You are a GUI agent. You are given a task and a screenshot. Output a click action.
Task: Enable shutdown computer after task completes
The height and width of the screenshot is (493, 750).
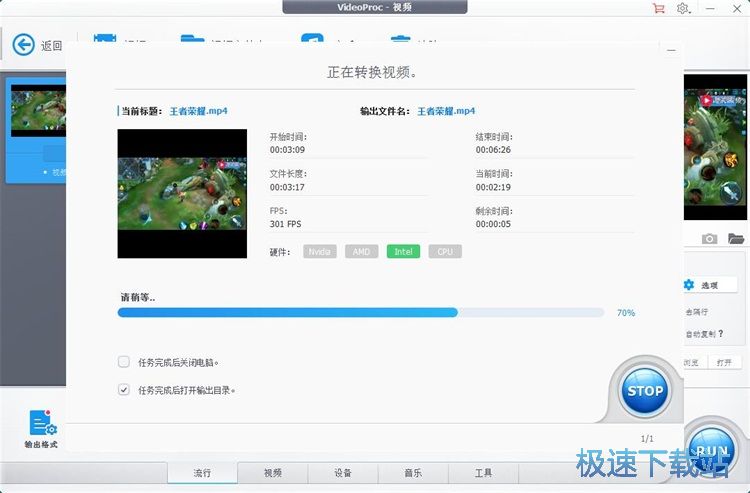point(124,362)
